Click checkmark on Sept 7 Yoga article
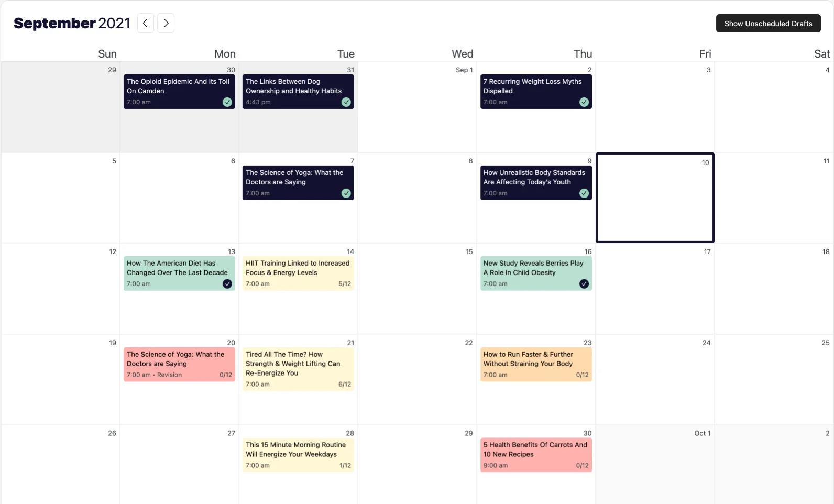834x504 pixels. click(346, 193)
